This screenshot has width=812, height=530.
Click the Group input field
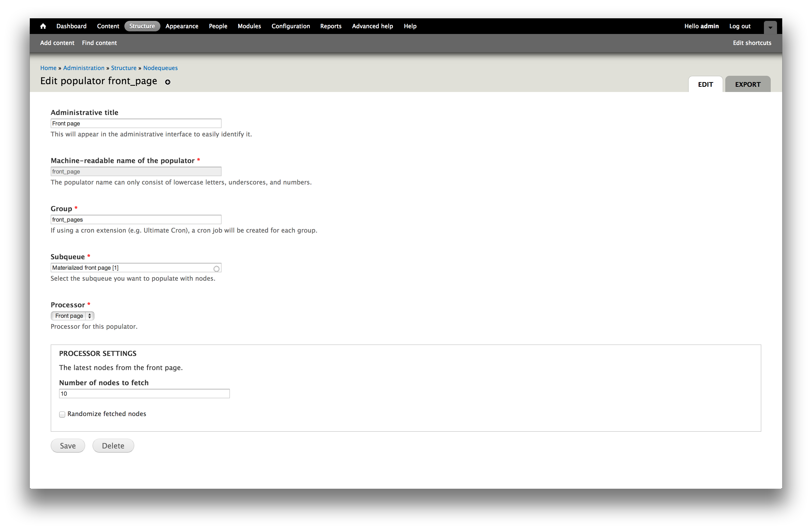click(x=136, y=220)
